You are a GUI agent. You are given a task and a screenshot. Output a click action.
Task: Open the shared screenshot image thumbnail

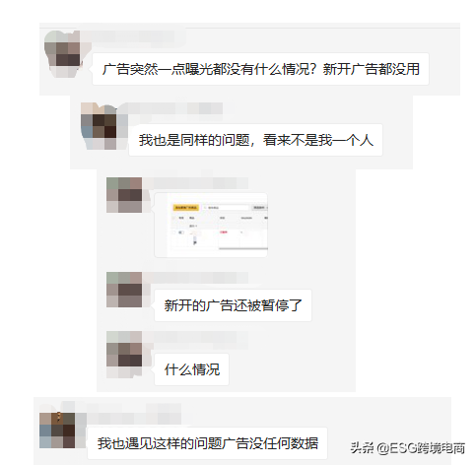tap(211, 226)
